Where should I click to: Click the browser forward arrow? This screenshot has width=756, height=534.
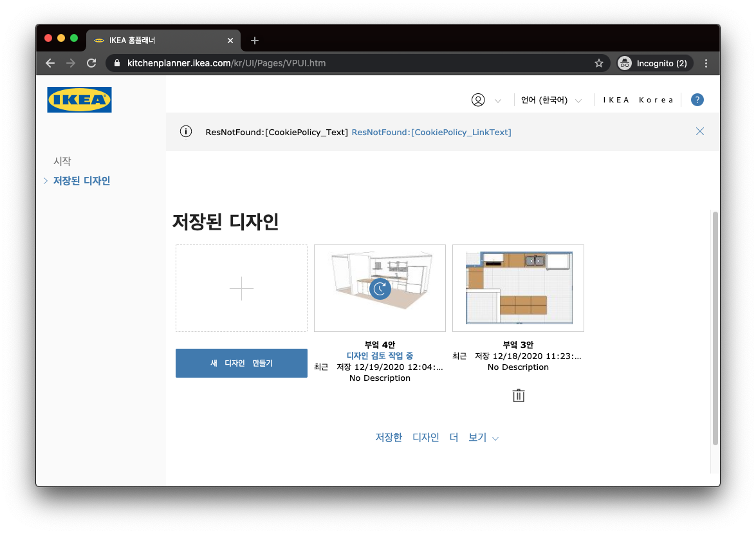71,63
